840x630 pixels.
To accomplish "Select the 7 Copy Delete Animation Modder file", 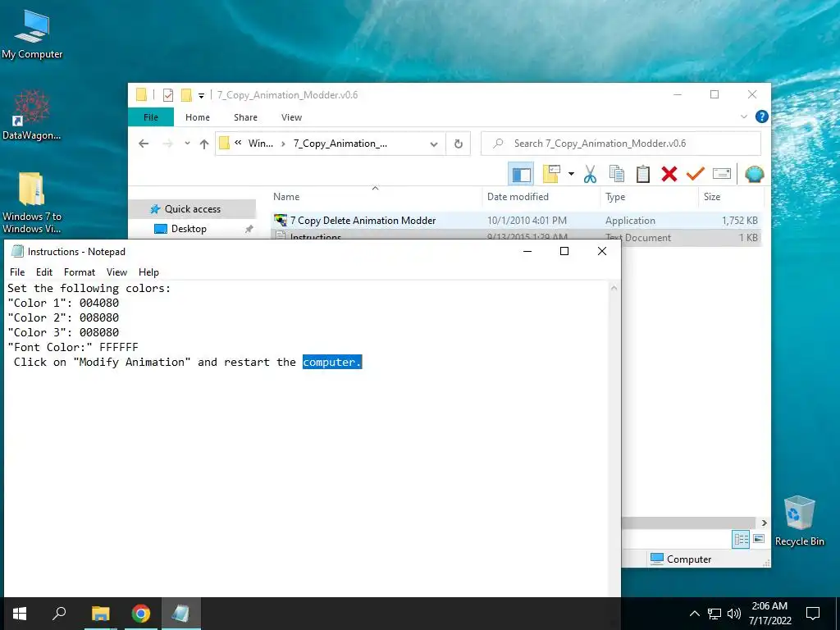I will (363, 220).
